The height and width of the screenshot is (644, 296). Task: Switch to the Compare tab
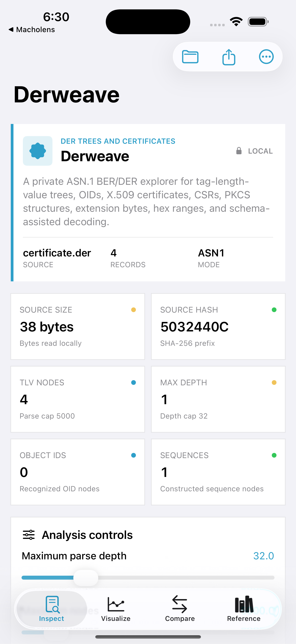(x=180, y=609)
